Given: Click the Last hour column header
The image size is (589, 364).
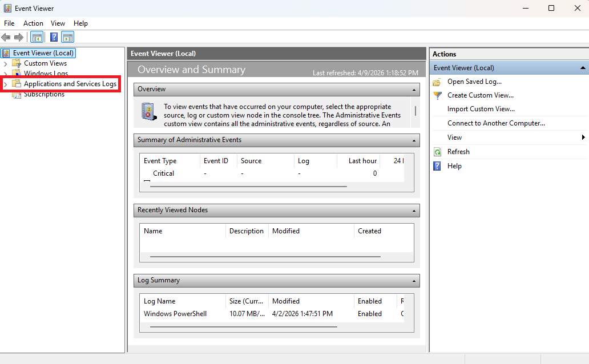Looking at the screenshot, I should [x=358, y=161].
